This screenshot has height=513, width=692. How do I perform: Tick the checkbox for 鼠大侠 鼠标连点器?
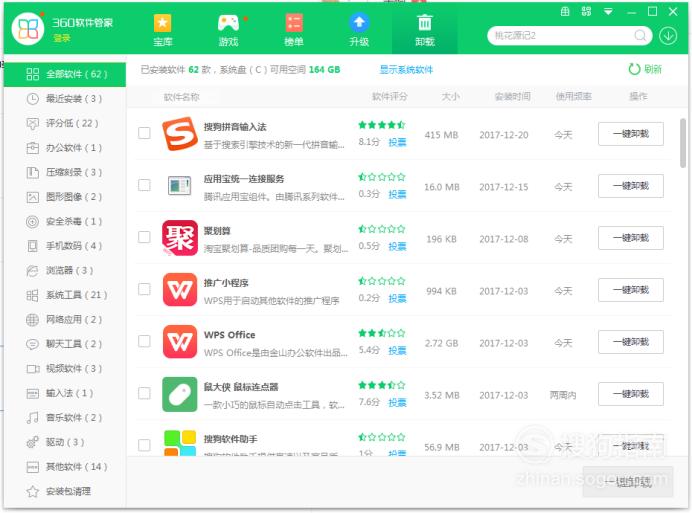click(x=144, y=393)
